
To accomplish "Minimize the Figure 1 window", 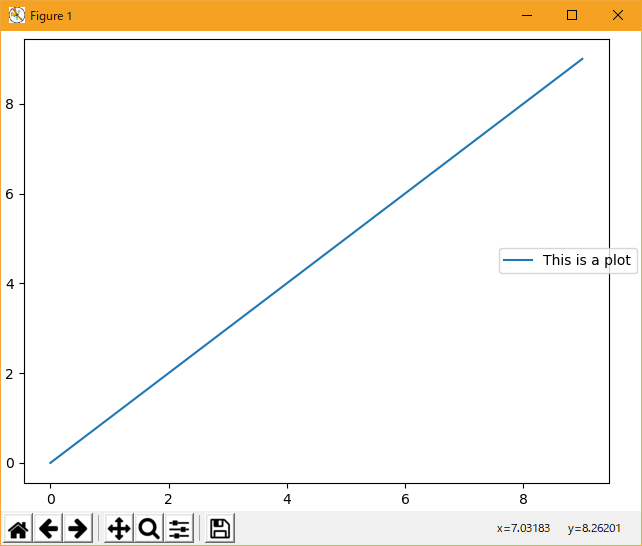I will click(x=527, y=16).
